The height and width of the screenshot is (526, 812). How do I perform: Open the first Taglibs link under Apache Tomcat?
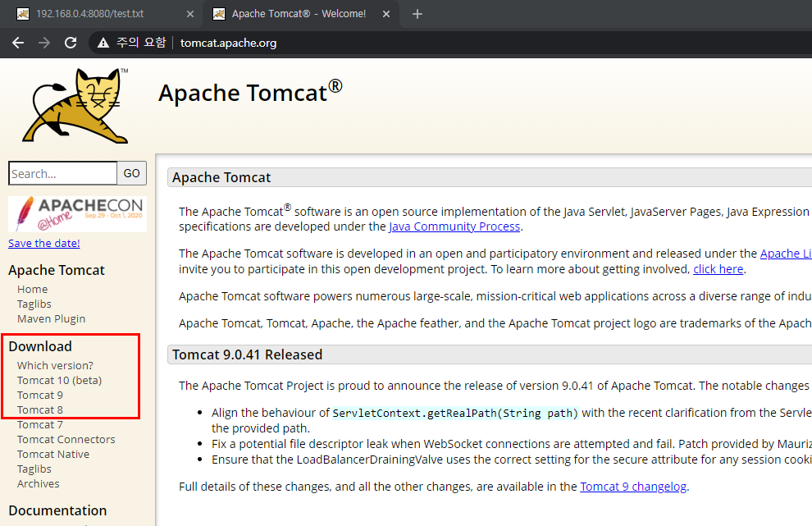(34, 304)
